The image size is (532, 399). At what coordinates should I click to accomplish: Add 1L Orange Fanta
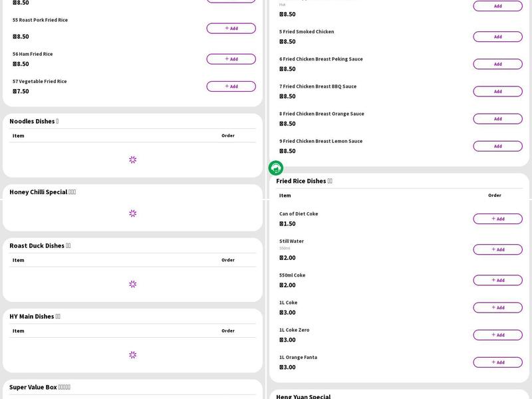click(497, 362)
